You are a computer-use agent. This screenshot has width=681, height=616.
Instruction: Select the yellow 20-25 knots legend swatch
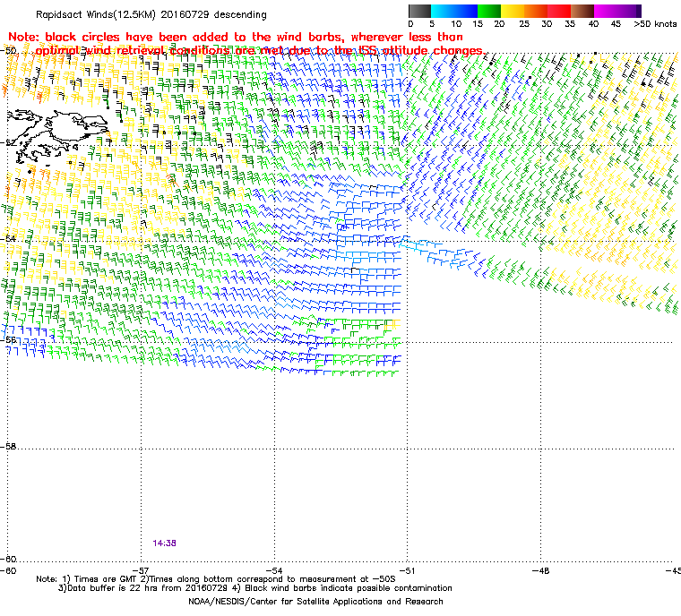[513, 11]
